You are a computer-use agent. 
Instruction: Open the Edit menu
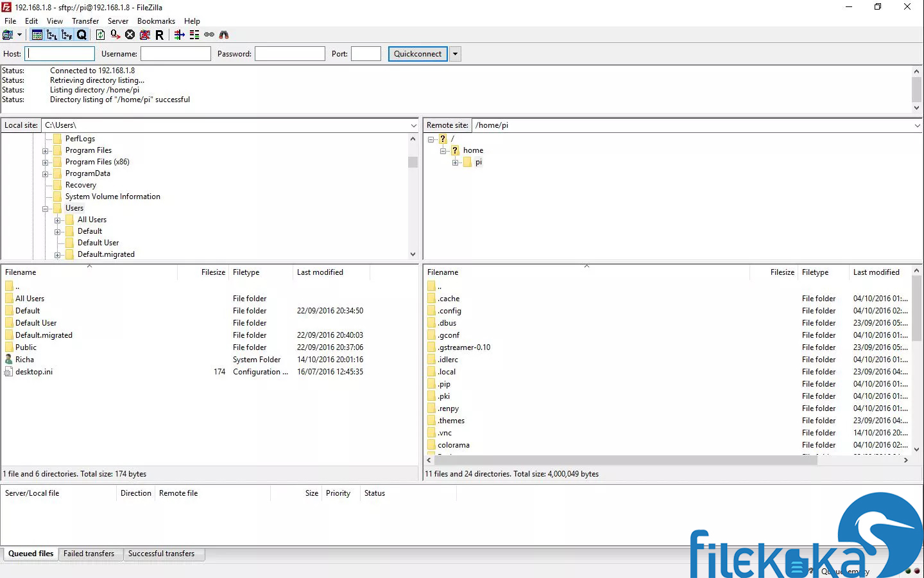(x=31, y=21)
